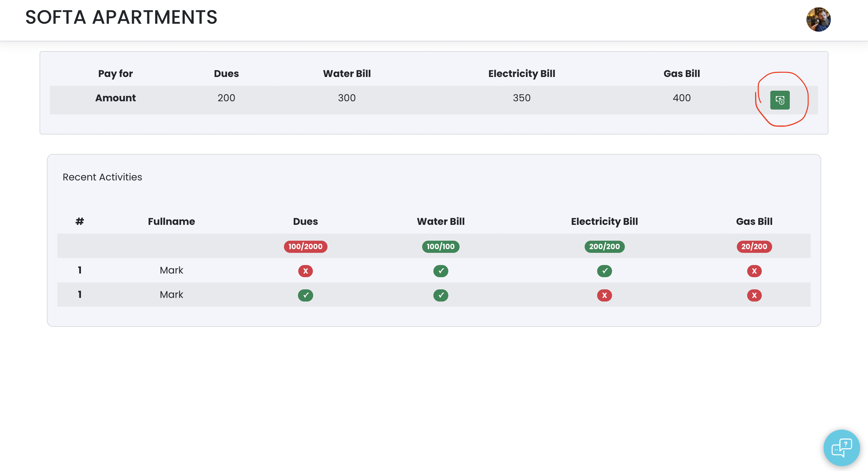Click green check under Electricity Bill, first Mark row

click(604, 271)
